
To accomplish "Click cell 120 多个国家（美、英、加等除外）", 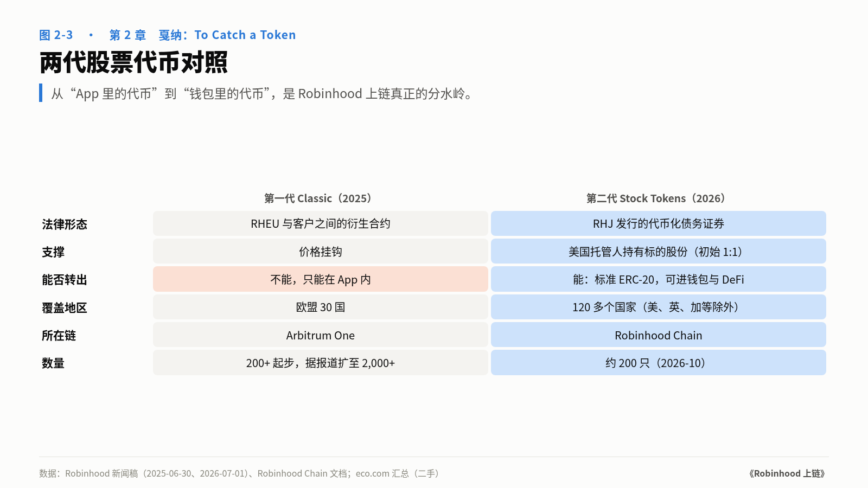I will [x=659, y=307].
